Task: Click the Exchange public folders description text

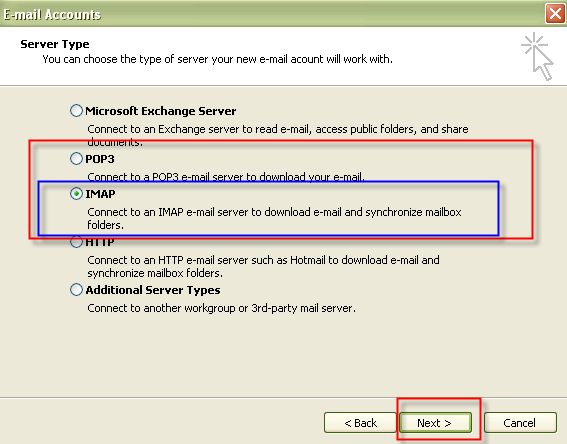Action: (x=278, y=136)
